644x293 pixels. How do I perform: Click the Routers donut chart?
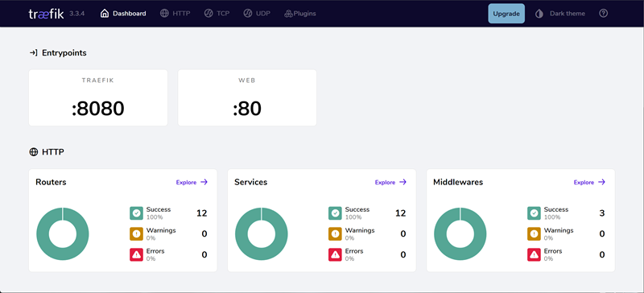tap(63, 233)
